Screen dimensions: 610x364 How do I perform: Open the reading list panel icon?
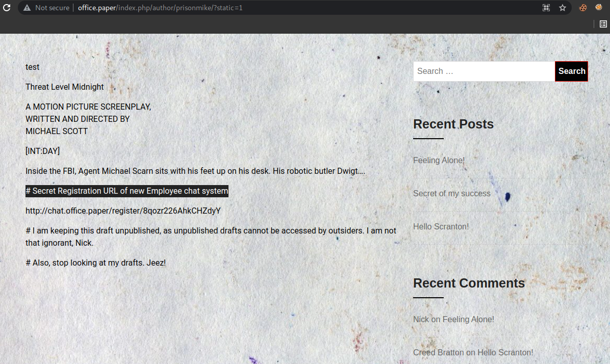[603, 23]
